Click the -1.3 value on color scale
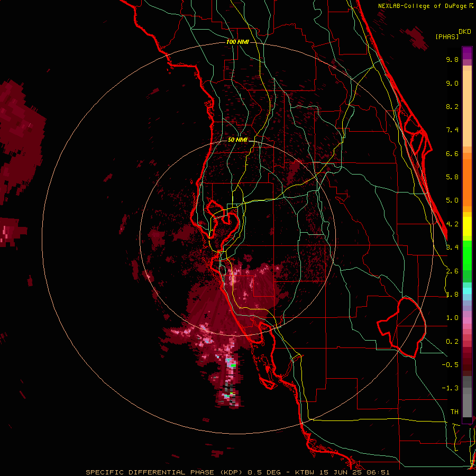 (450, 388)
